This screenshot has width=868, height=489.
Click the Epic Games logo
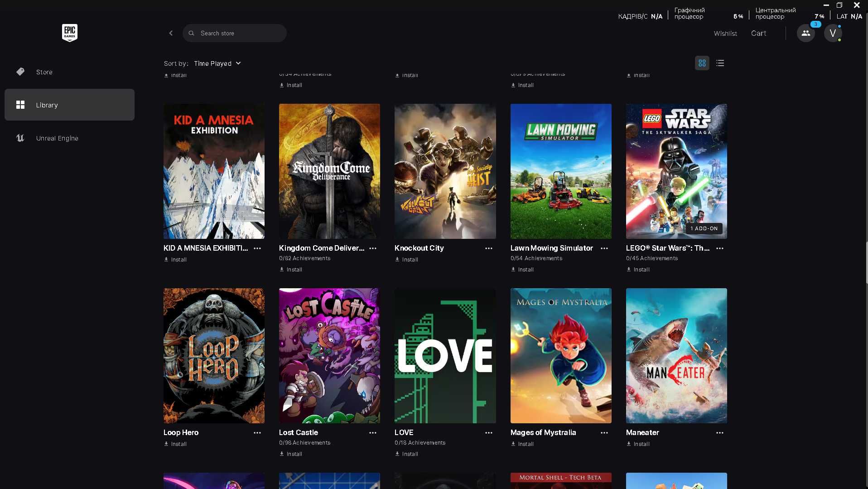69,33
